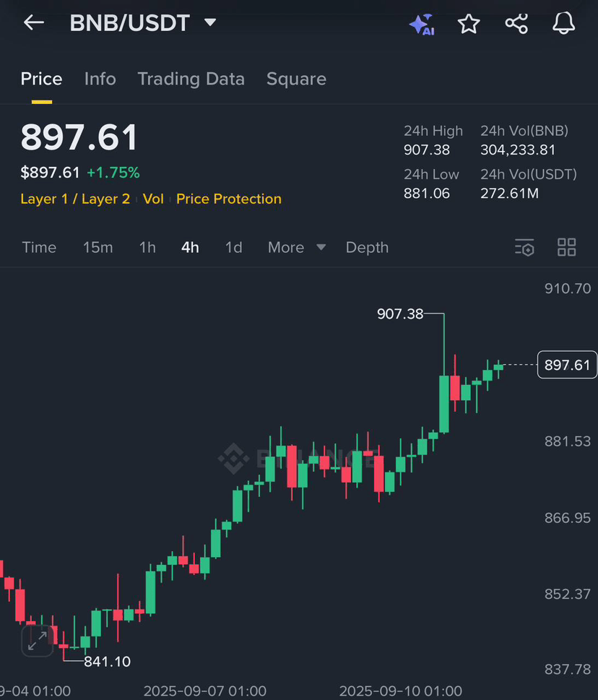Tap the 907.38 high marker on chart
The image size is (598, 700).
point(400,314)
